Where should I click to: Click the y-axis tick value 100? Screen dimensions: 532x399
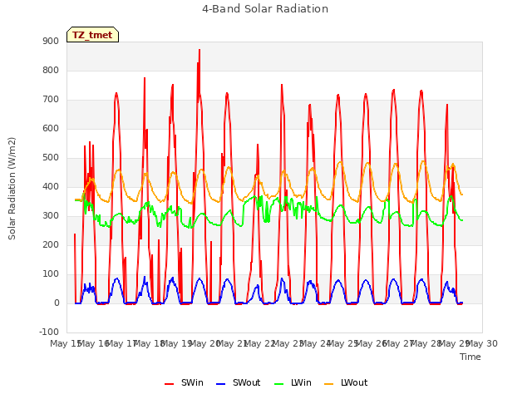pos(51,274)
